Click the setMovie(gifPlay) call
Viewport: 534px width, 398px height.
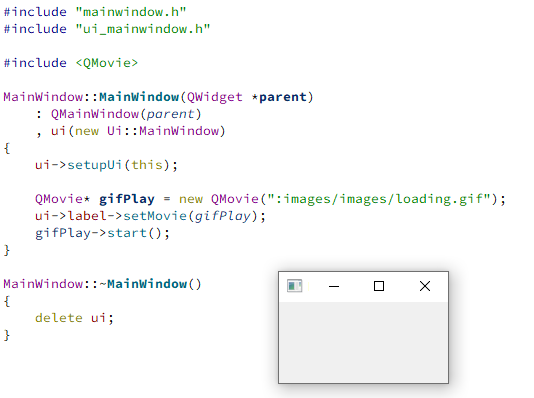pos(190,216)
